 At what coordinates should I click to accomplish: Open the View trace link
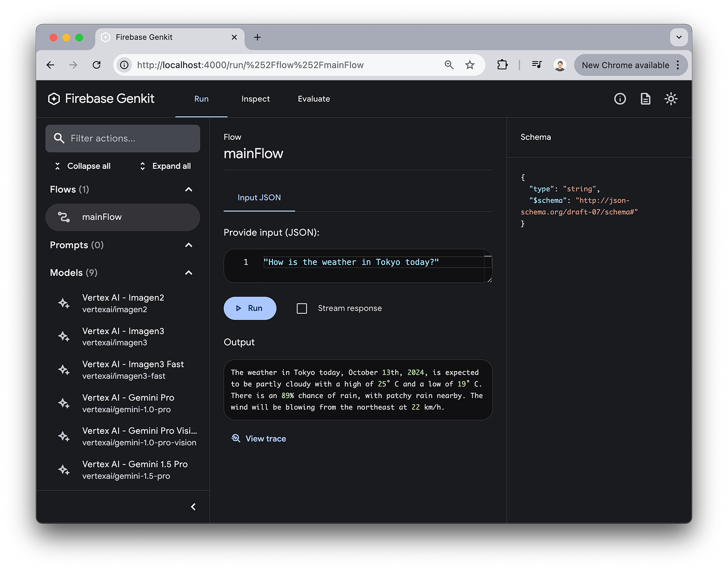coord(259,439)
